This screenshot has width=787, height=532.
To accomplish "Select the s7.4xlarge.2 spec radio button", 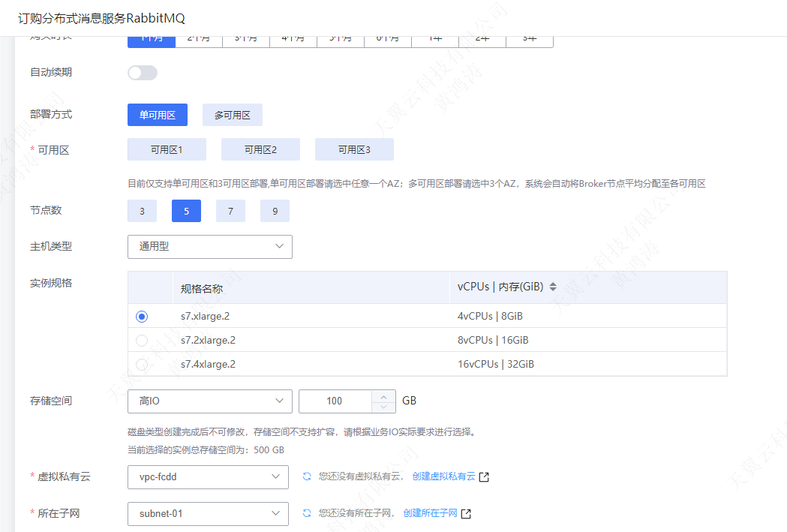I will tap(142, 365).
